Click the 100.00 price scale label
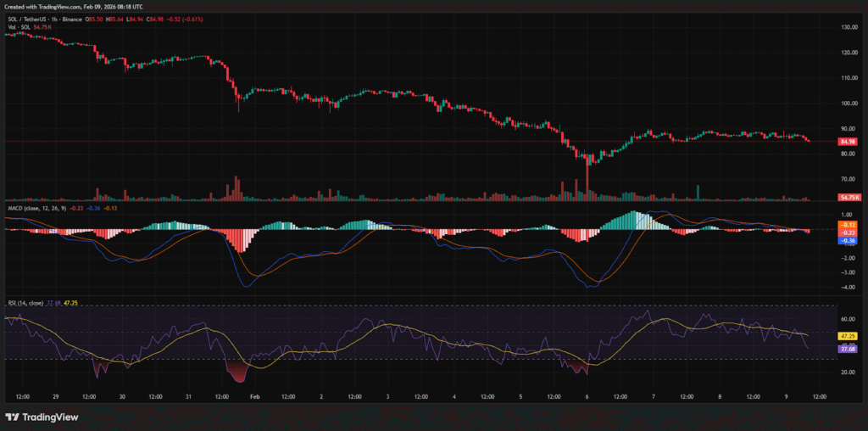This screenshot has width=868, height=431. [x=849, y=104]
